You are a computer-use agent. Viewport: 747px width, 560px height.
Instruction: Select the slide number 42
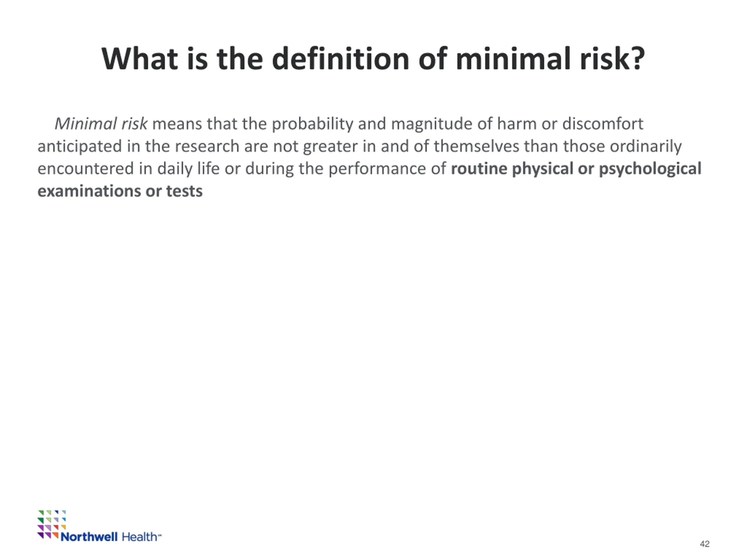(704, 544)
